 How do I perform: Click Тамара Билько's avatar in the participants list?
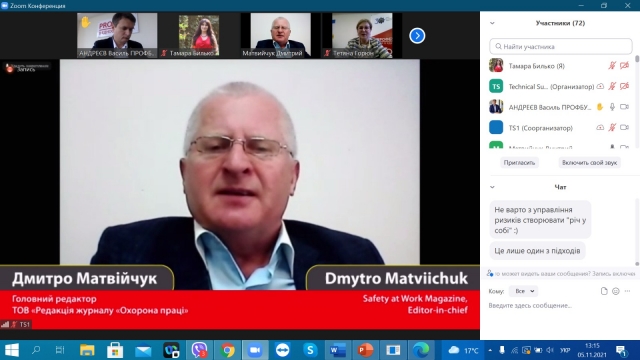pos(496,66)
